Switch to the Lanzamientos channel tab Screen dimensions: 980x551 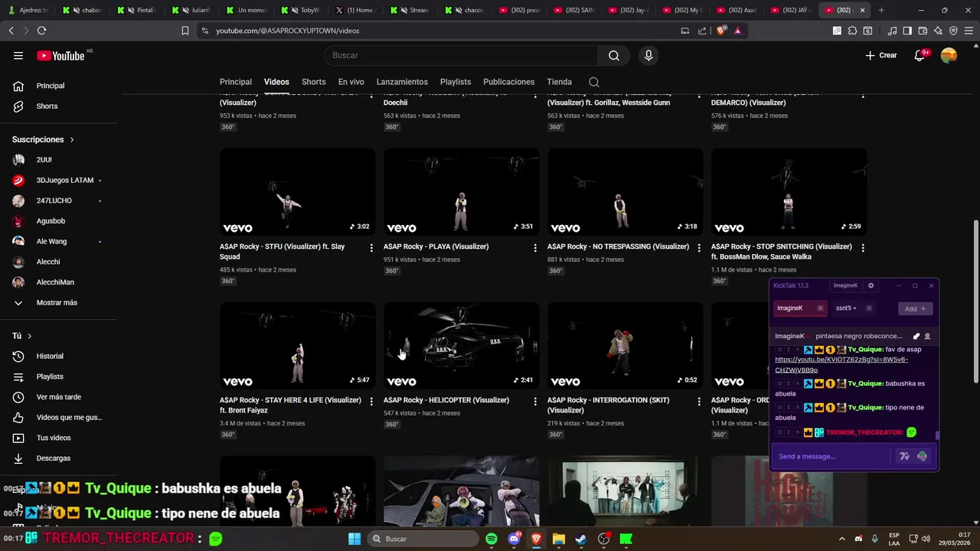[402, 82]
